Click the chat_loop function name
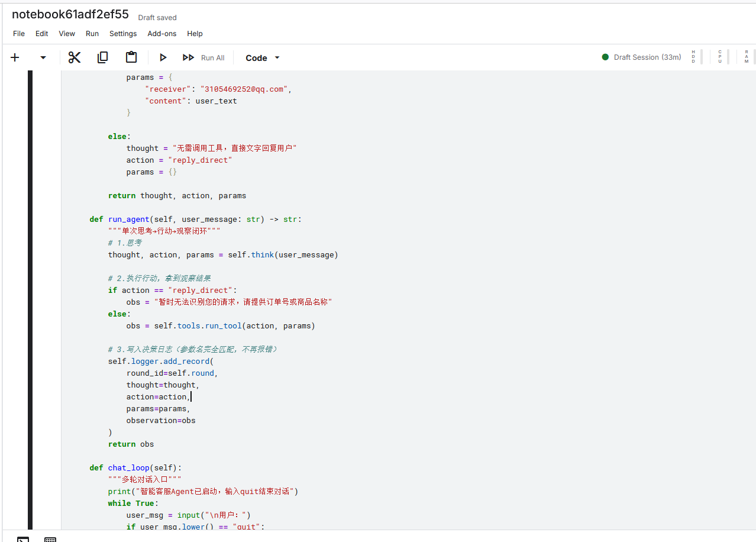The width and height of the screenshot is (756, 542). (x=129, y=468)
